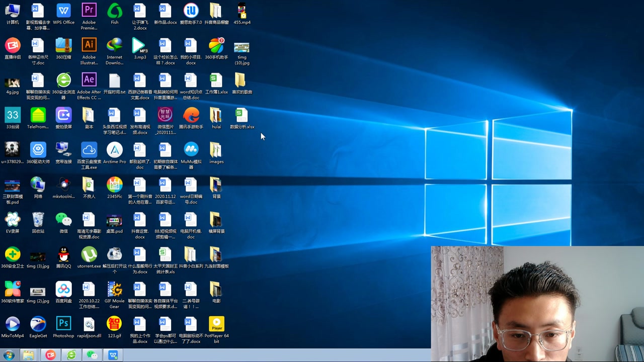Open the 网络 desktop icon
Image resolution: width=644 pixels, height=362 pixels.
tap(38, 188)
